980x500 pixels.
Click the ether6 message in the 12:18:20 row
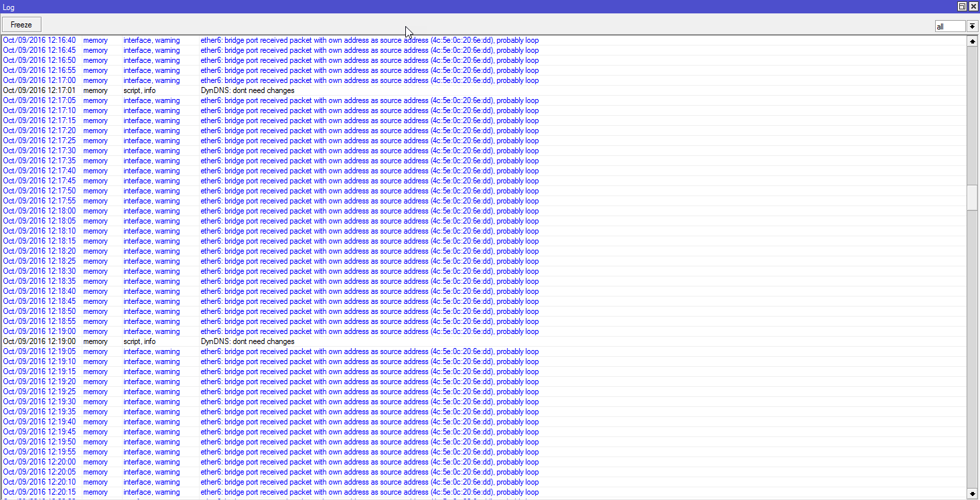[370, 251]
